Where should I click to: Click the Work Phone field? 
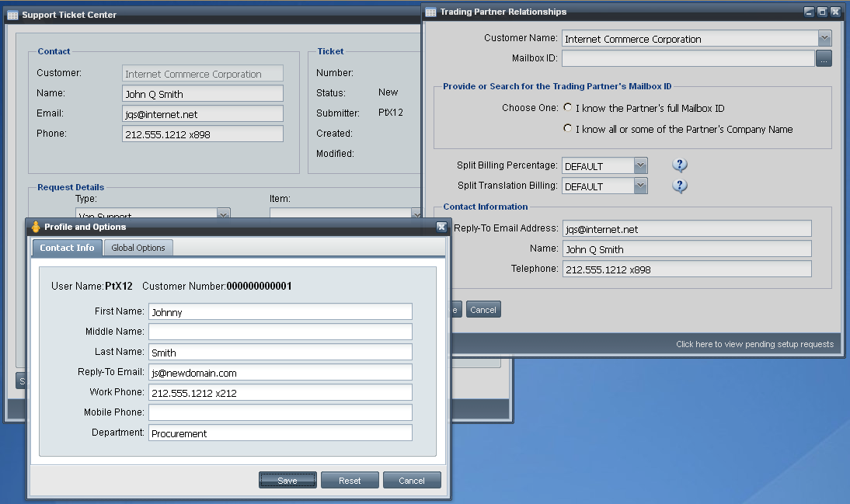pos(280,392)
